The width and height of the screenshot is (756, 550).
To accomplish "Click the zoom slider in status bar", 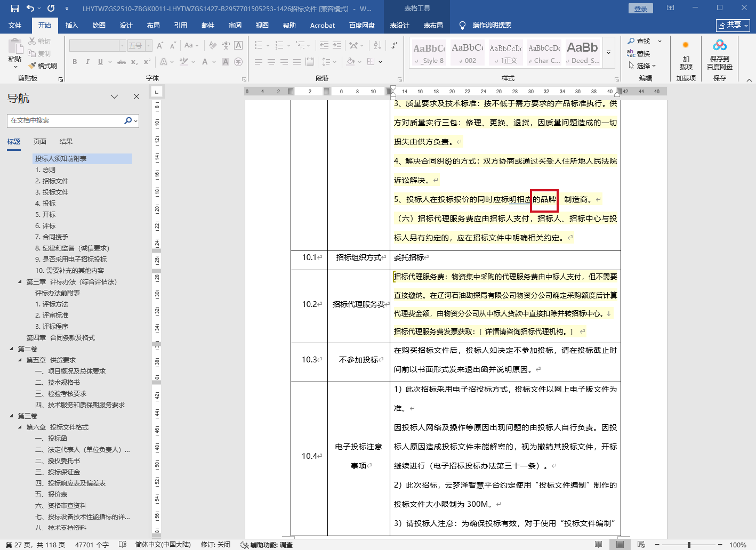I will tap(689, 545).
